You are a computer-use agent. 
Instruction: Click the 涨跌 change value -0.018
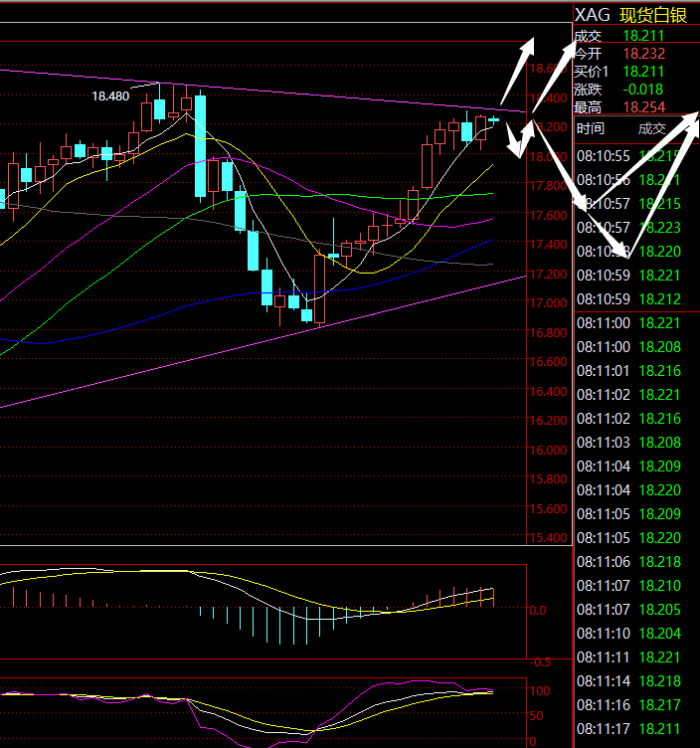(642, 90)
